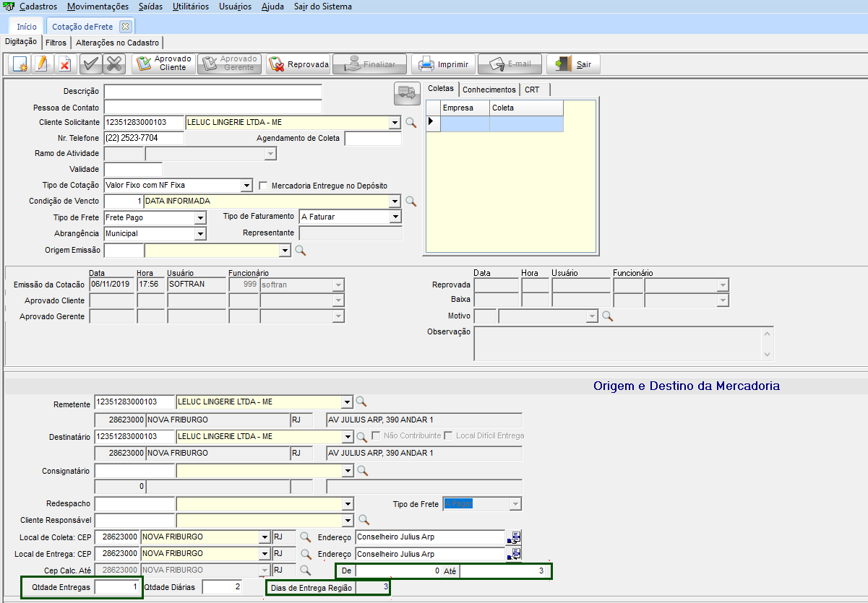Open the Tipo de Faturamento dropdown

(x=395, y=217)
